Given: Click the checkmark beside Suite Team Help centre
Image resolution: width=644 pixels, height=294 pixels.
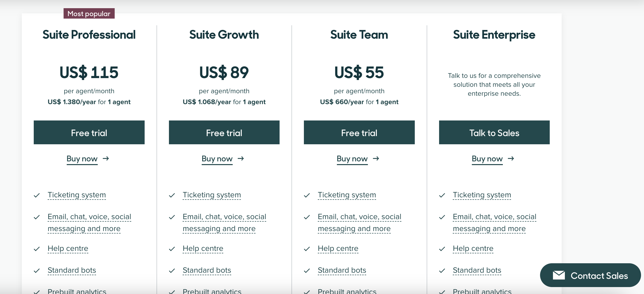Looking at the screenshot, I should [307, 249].
